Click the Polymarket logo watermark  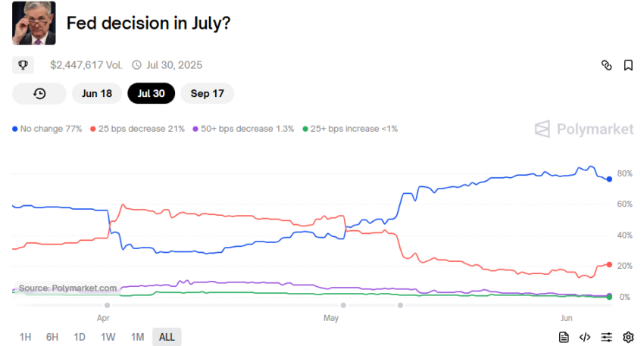pos(584,129)
